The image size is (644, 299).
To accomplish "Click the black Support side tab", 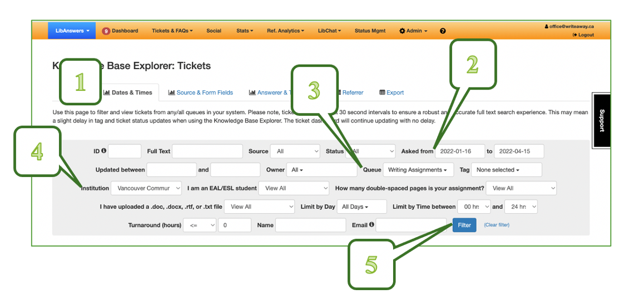I will coord(601,120).
